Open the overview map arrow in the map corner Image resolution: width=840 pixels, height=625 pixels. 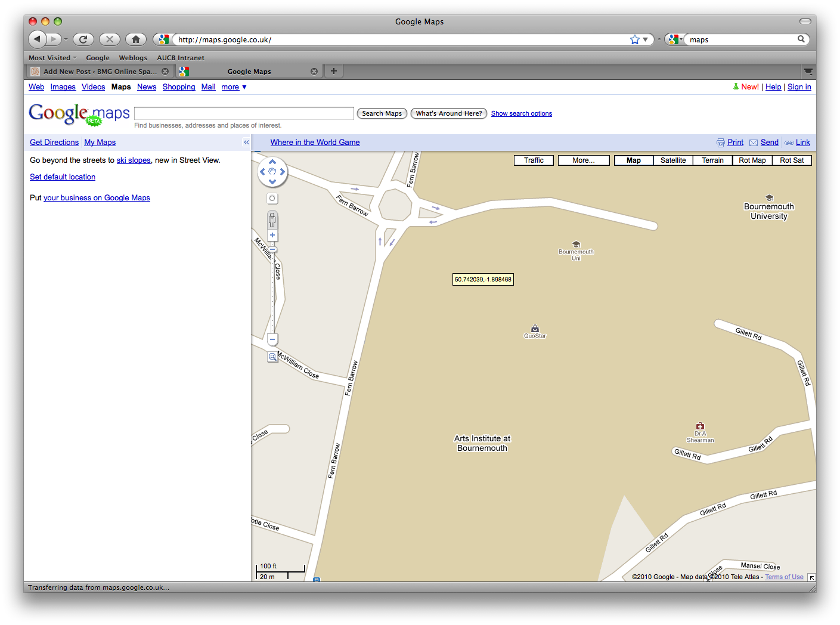[x=811, y=577]
